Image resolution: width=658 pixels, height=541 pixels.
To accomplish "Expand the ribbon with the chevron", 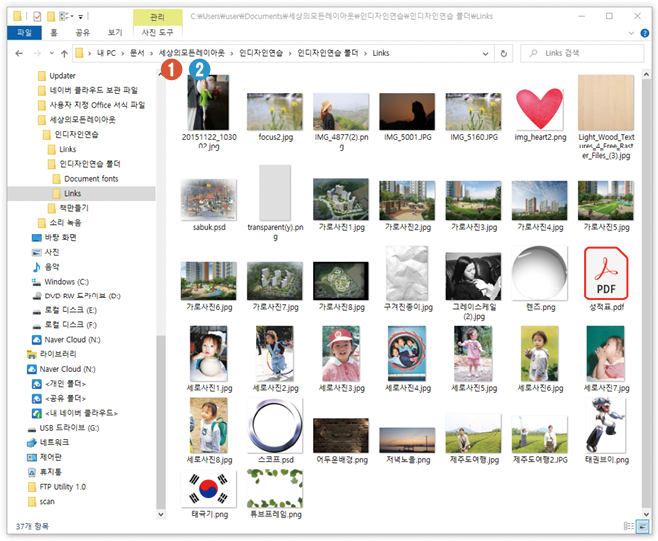I will (x=631, y=33).
